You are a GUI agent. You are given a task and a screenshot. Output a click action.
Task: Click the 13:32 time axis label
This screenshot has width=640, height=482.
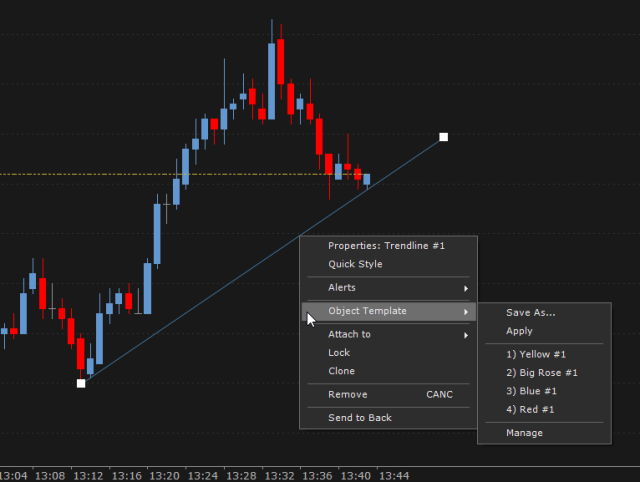coord(281,475)
